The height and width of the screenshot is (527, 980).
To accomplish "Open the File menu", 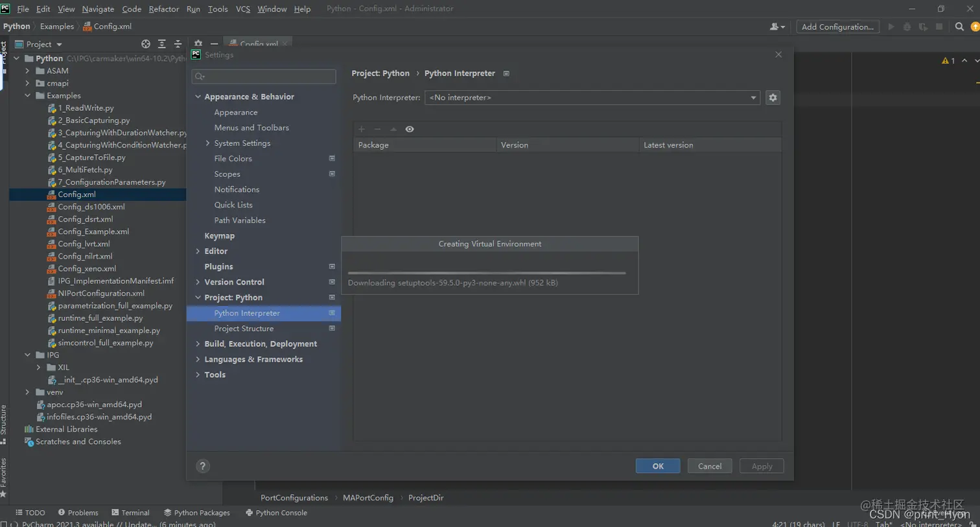I will (23, 9).
